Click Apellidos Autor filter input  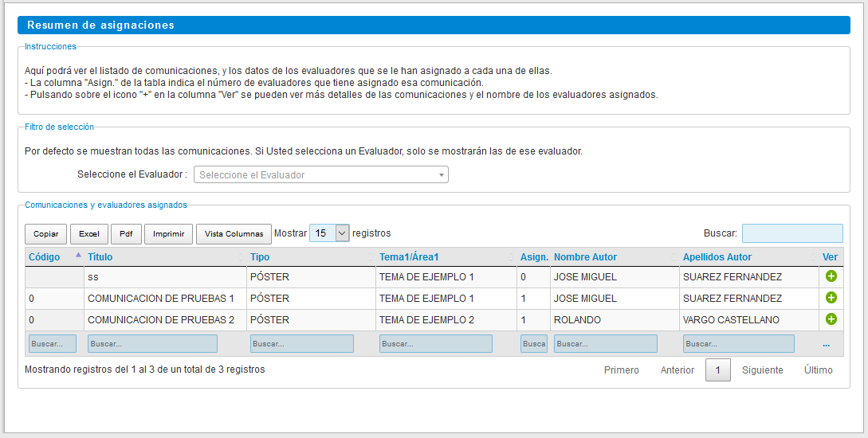738,344
